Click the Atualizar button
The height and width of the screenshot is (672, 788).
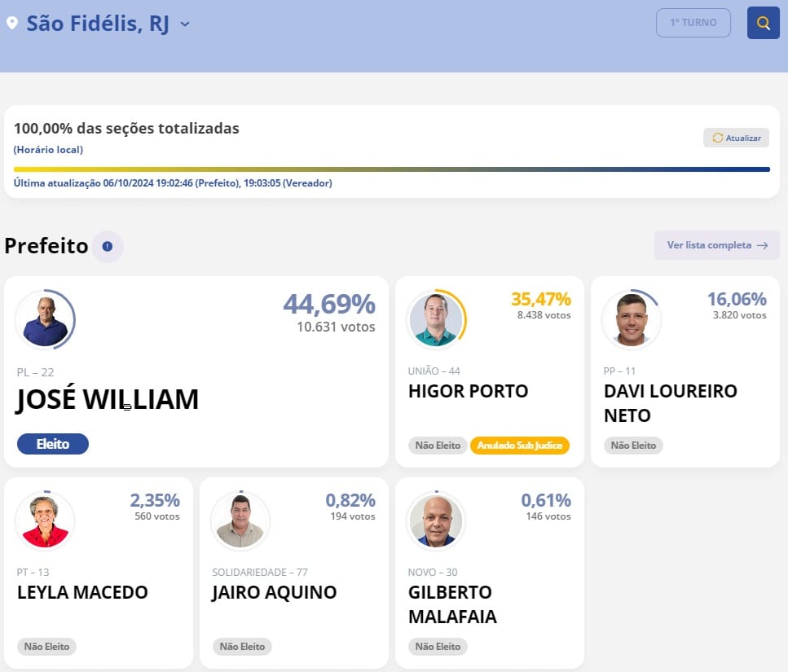(x=736, y=138)
